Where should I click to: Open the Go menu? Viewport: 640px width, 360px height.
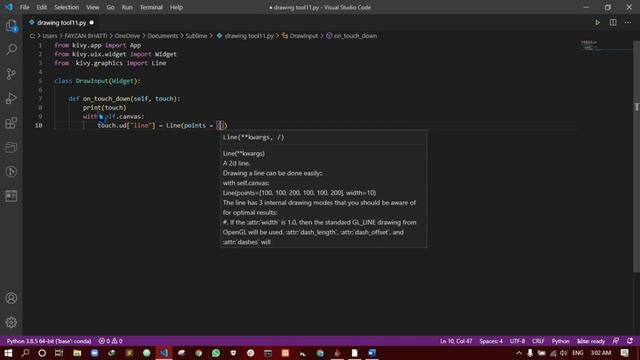(110, 7)
